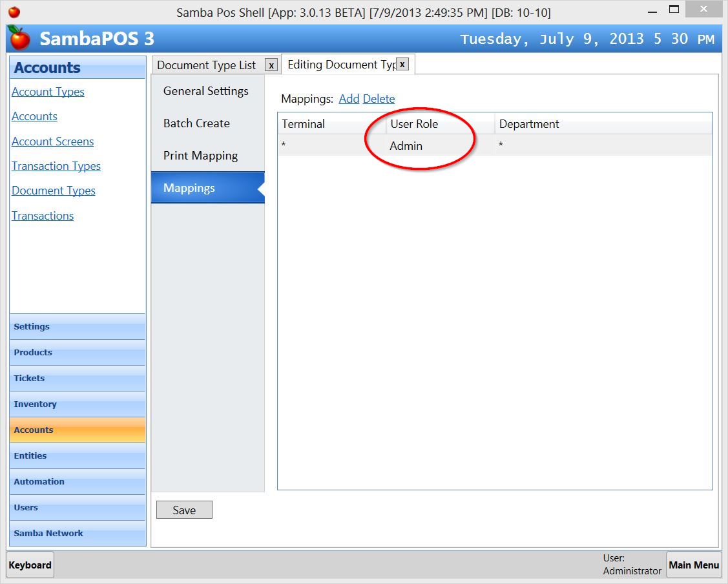Click the Delete mappings link
Screen dimensions: 728x584
coord(379,99)
